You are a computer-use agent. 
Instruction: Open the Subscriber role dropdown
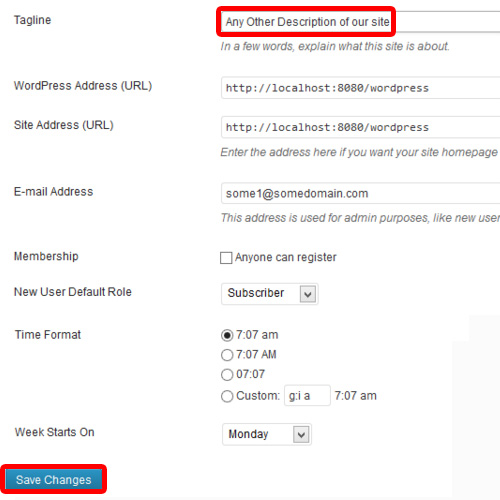click(x=270, y=294)
